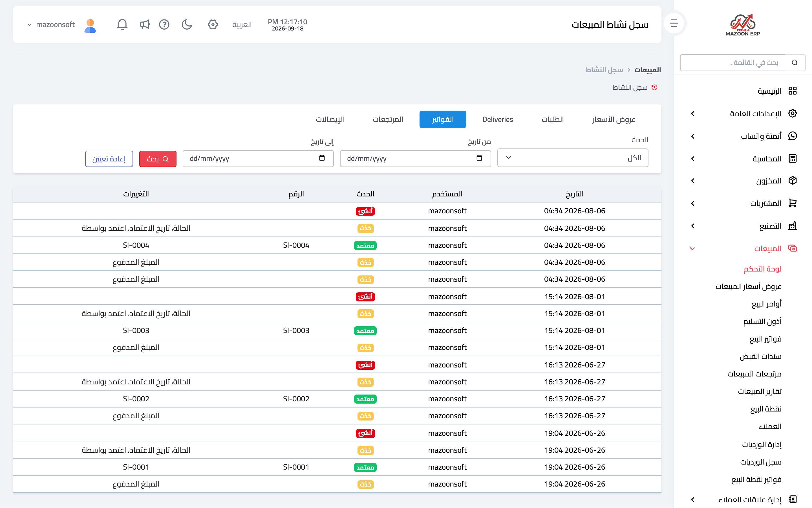Viewport: 812px width, 508px height.
Task: Click المبيعات breadcrumb link
Action: pyautogui.click(x=648, y=70)
